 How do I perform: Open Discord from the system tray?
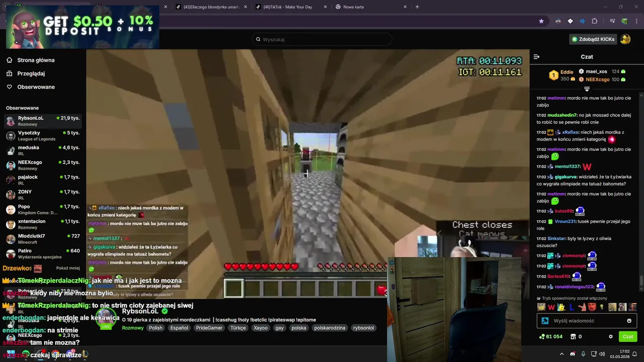click(x=573, y=354)
